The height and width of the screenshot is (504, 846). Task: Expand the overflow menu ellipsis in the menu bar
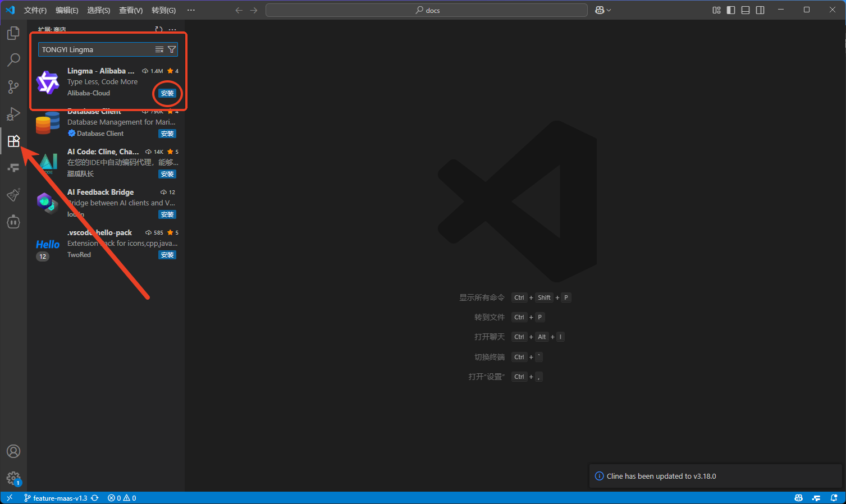(191, 10)
